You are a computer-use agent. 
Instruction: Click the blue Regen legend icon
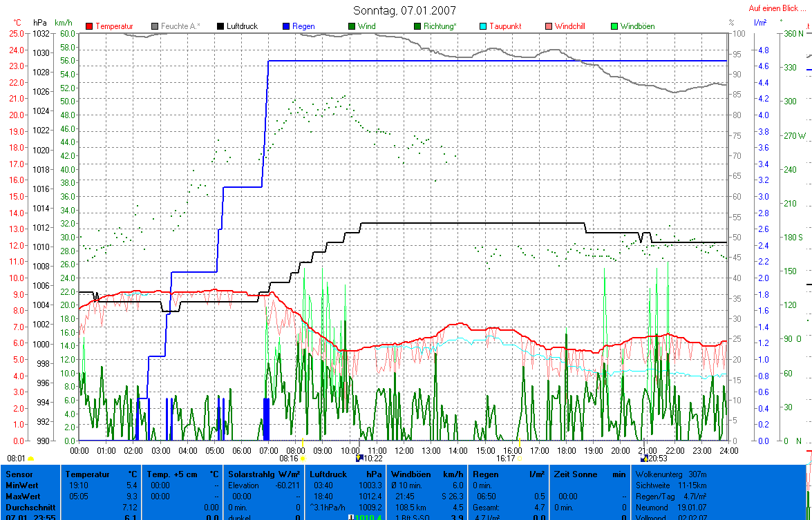tap(286, 26)
